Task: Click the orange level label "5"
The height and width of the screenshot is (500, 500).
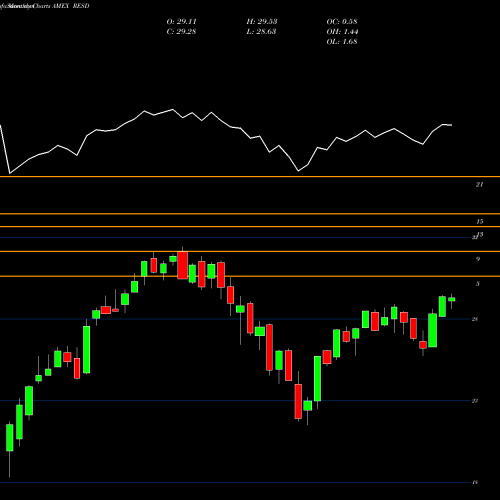Action: (x=478, y=284)
